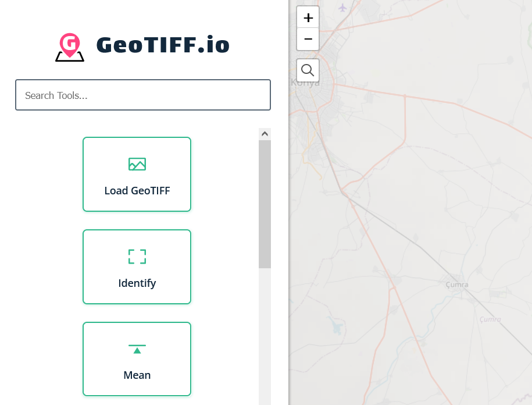Click the zoom in plus control

point(308,17)
